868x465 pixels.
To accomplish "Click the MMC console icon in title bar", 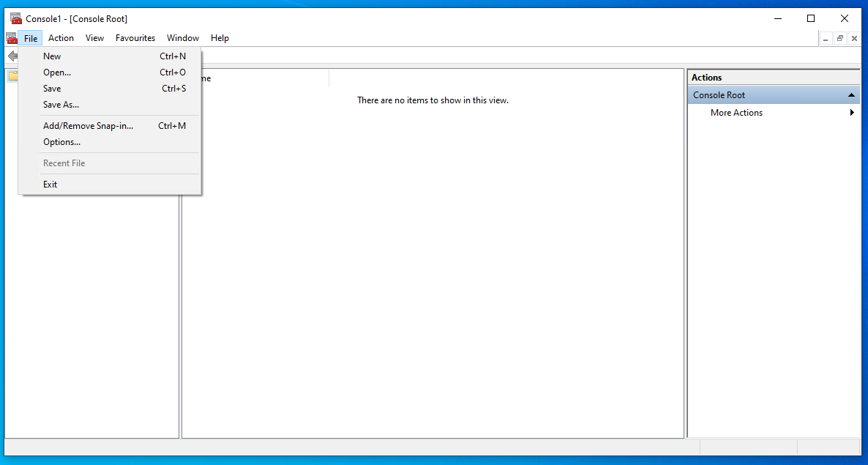I will pyautogui.click(x=16, y=18).
